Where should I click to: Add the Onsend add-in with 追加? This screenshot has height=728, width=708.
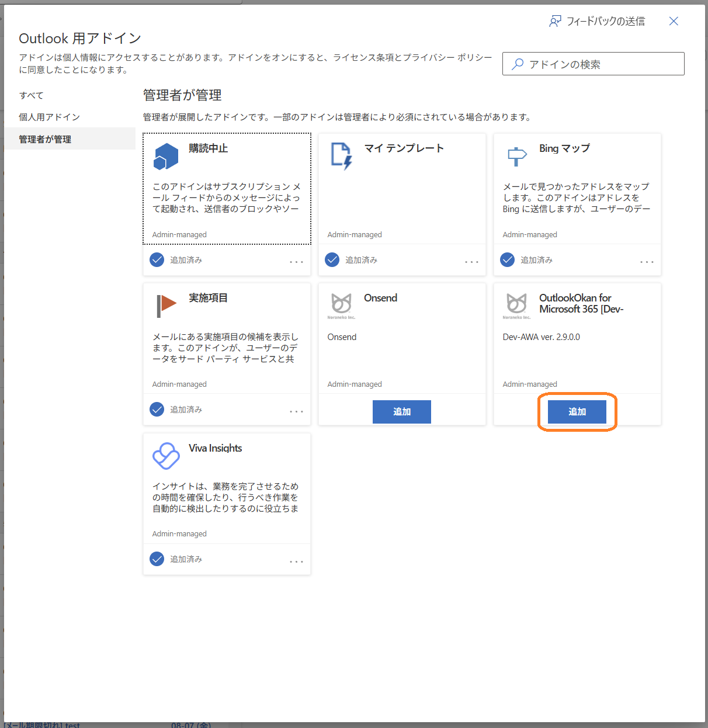tap(402, 412)
